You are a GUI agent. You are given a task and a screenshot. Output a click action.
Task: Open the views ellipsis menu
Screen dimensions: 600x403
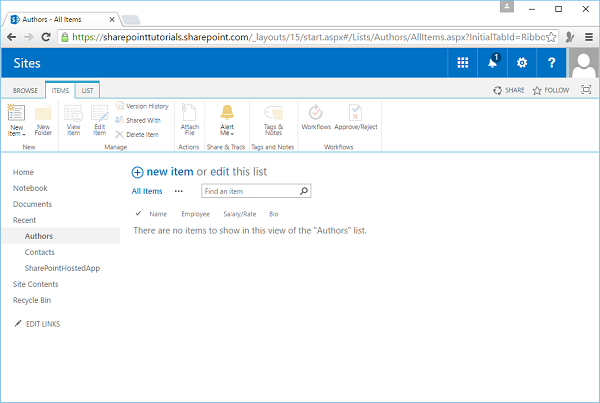tap(179, 190)
